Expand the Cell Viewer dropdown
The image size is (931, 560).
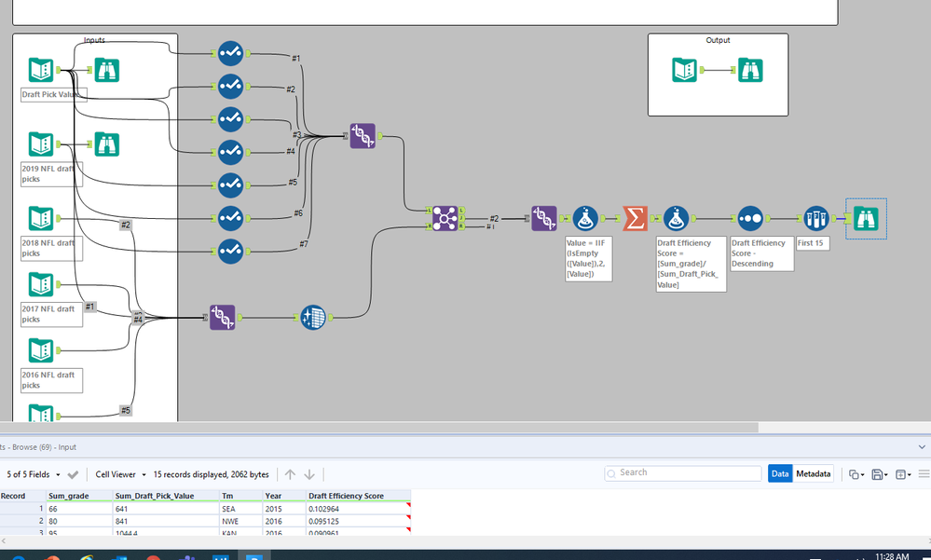click(x=120, y=475)
